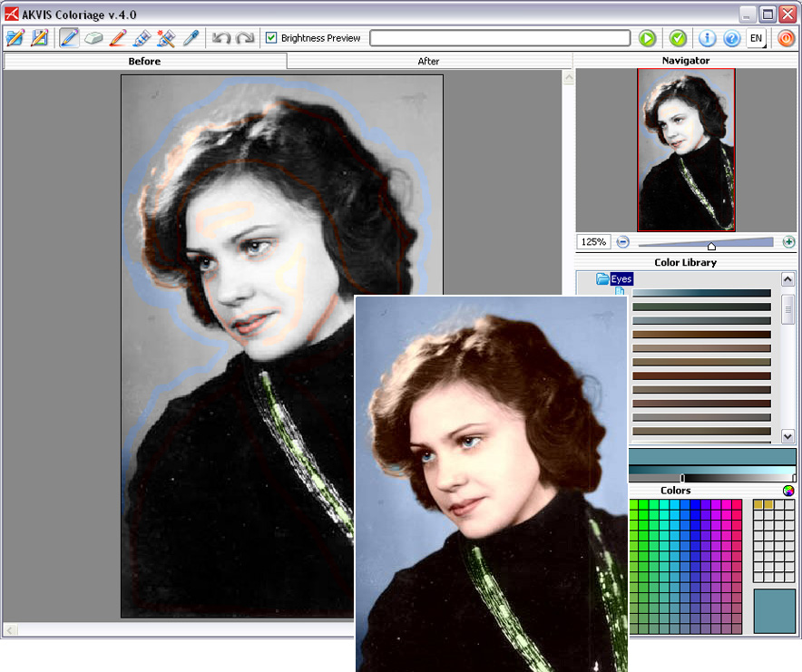
Task: Click the Redo arrow
Action: tap(245, 38)
